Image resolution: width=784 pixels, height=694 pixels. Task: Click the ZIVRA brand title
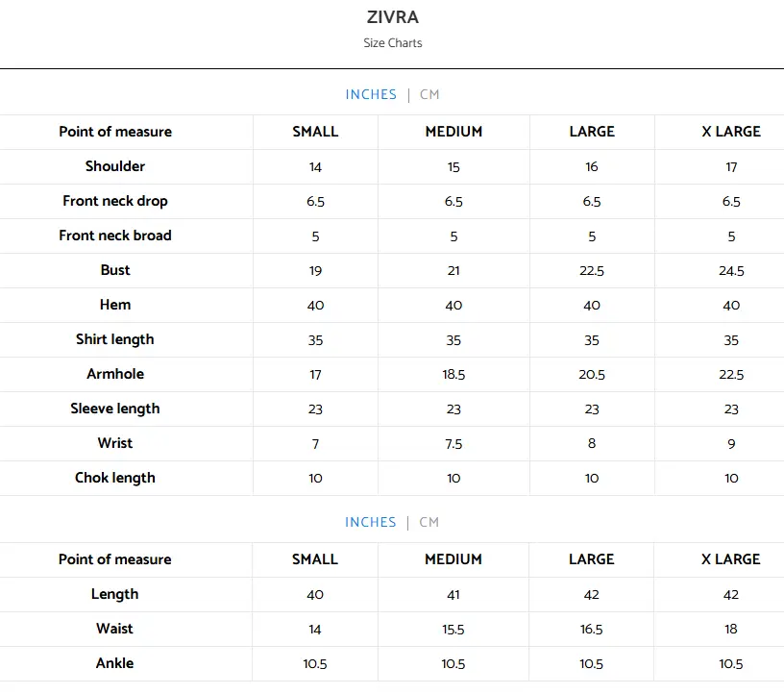click(x=393, y=17)
